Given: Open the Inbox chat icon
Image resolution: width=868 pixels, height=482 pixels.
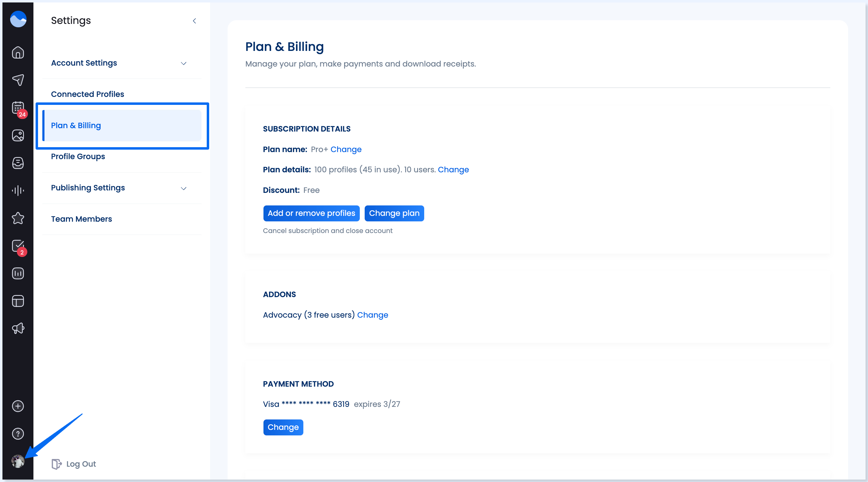Looking at the screenshot, I should click(18, 163).
